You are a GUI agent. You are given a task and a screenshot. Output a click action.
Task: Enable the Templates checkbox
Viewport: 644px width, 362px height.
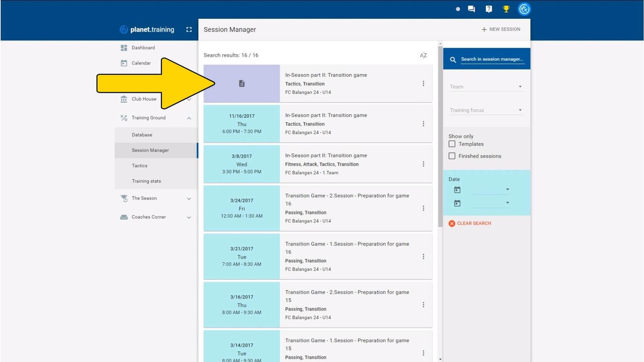(x=452, y=144)
